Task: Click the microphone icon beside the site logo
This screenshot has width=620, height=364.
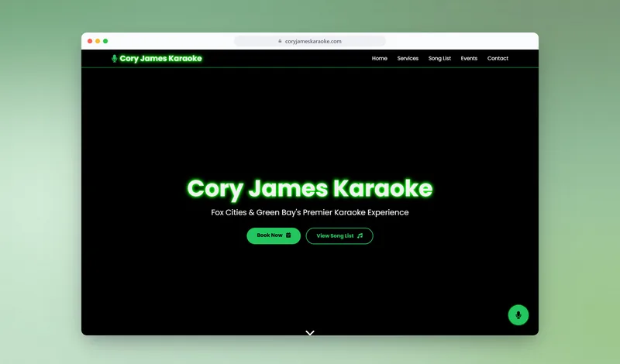Action: pos(114,59)
